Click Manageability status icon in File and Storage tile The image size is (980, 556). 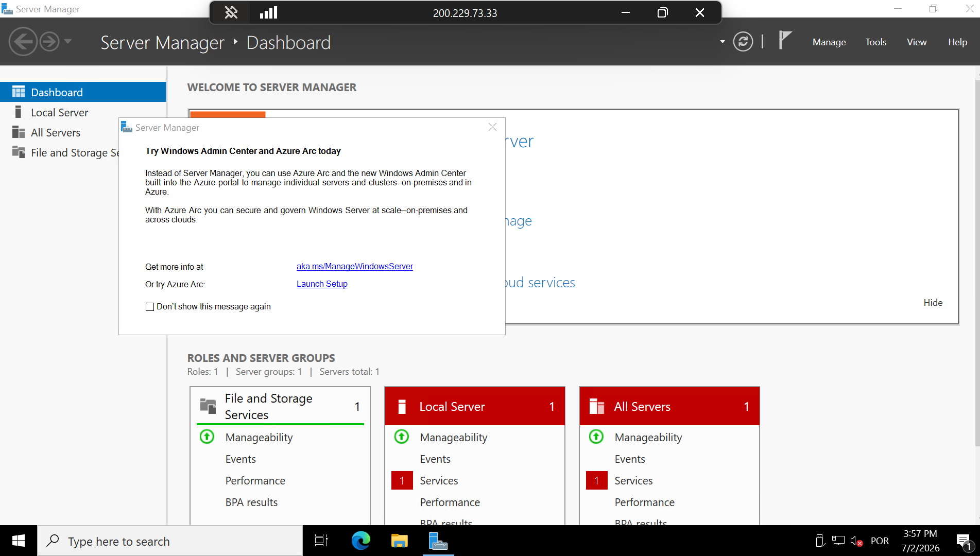207,437
